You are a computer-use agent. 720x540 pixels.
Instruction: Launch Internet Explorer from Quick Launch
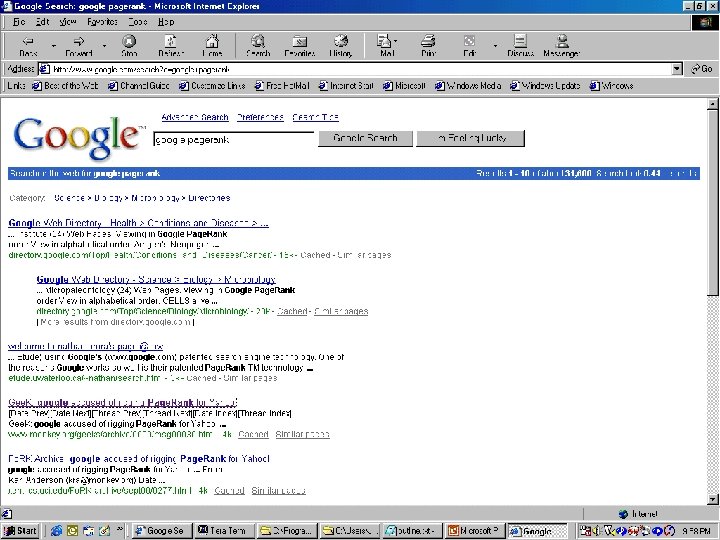tap(56, 531)
